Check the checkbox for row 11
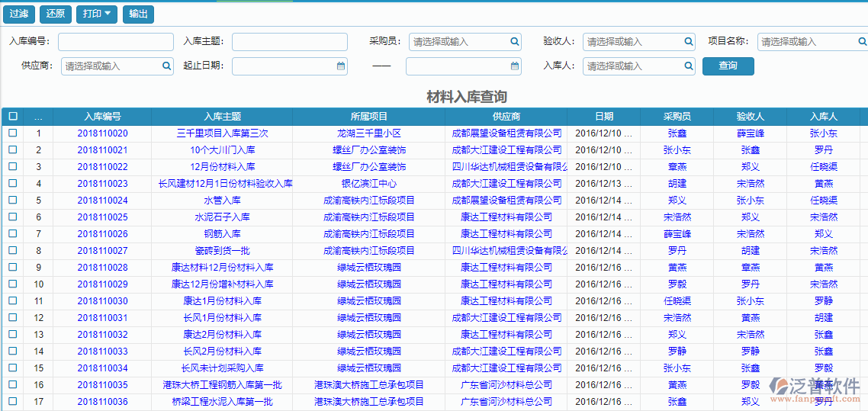868x411 pixels. point(13,300)
